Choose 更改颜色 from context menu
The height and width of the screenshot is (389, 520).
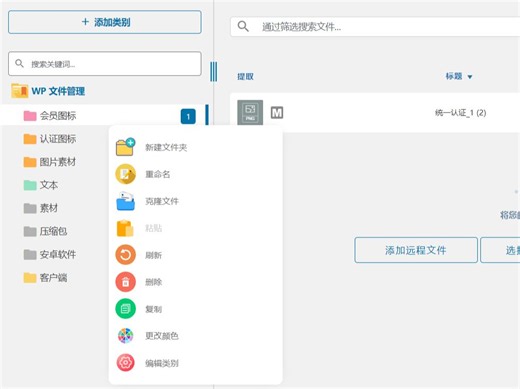(x=162, y=336)
